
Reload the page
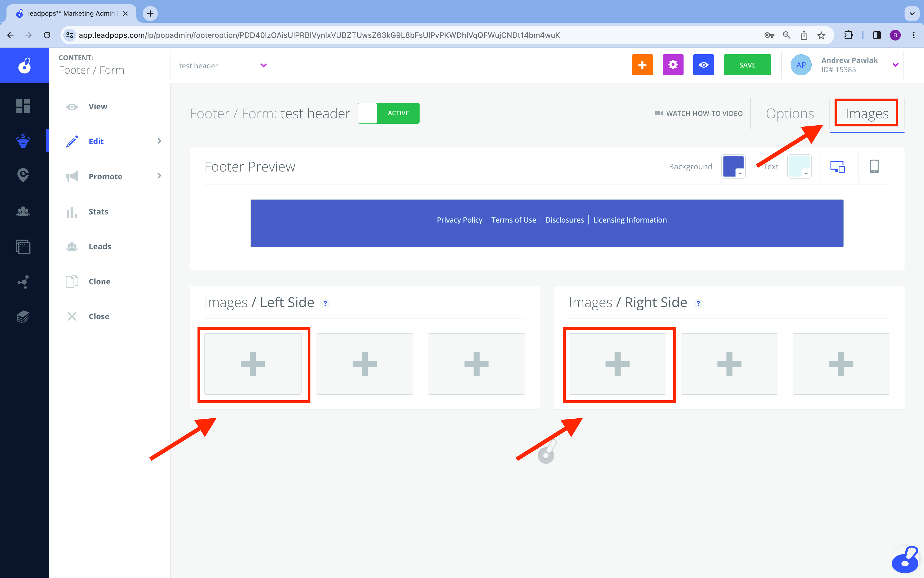coord(47,35)
